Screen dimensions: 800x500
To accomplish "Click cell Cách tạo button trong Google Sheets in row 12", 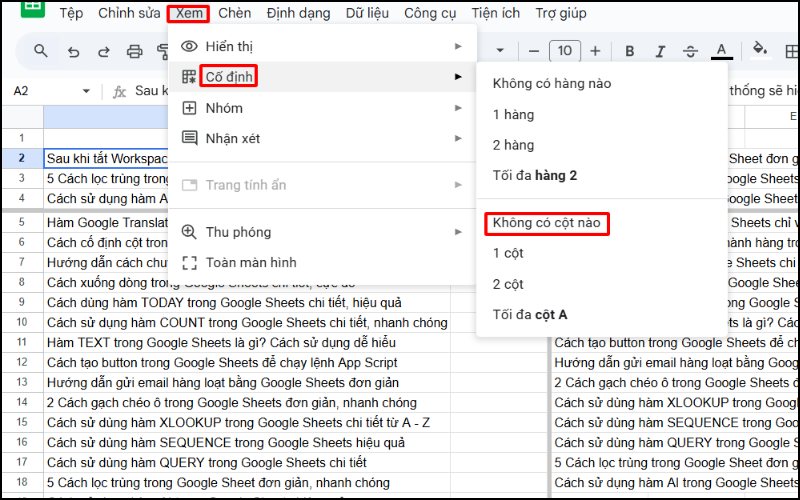I will click(x=247, y=363).
